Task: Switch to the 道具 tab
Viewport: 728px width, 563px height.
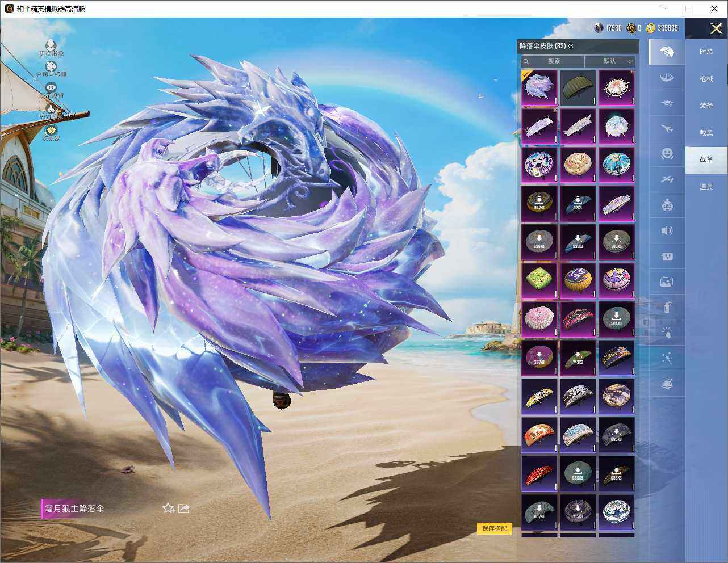Action: pyautogui.click(x=706, y=187)
